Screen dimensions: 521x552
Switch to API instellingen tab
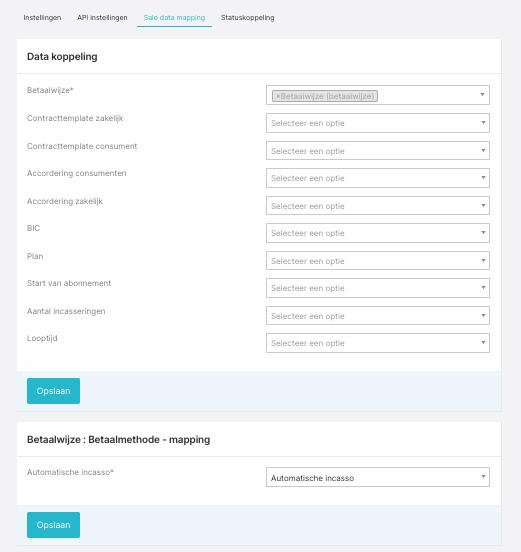tap(102, 18)
